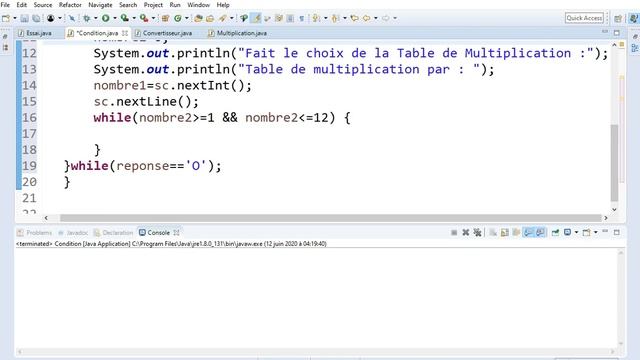640x360 pixels.
Task: Close the Condition.java editor tab
Action: (124, 33)
